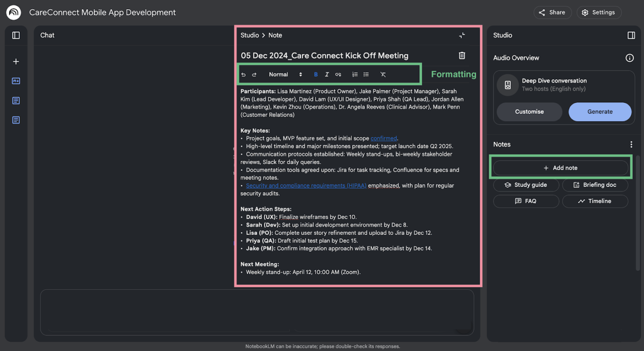Image resolution: width=644 pixels, height=351 pixels.
Task: Open Settings
Action: click(599, 12)
